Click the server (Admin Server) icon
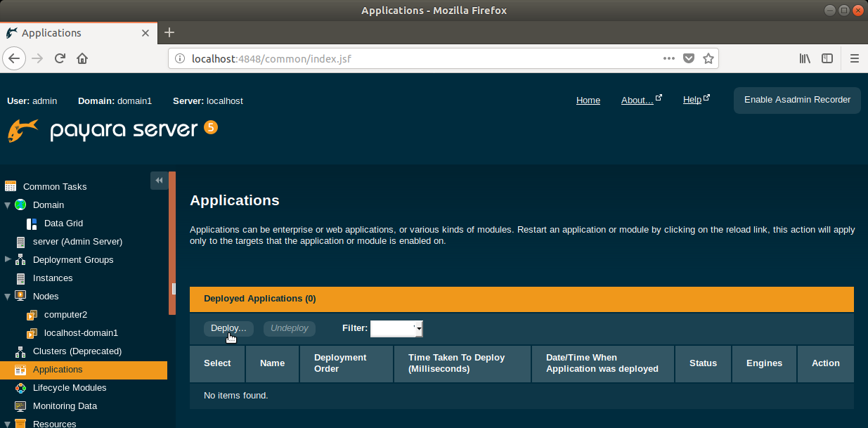The image size is (868, 428). pos(20,242)
